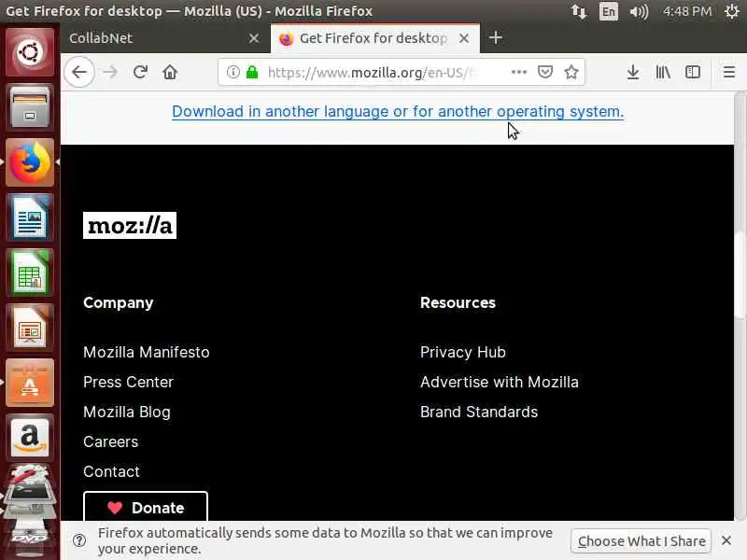This screenshot has height=560, width=747.
Task: Open Press Center link
Action: (x=128, y=383)
